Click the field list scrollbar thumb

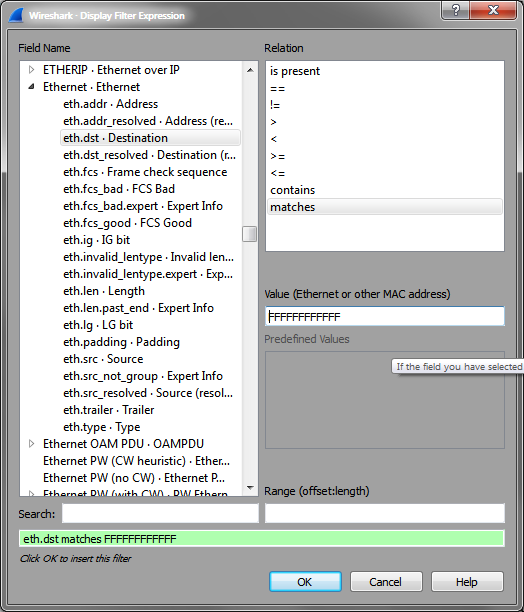(x=250, y=234)
